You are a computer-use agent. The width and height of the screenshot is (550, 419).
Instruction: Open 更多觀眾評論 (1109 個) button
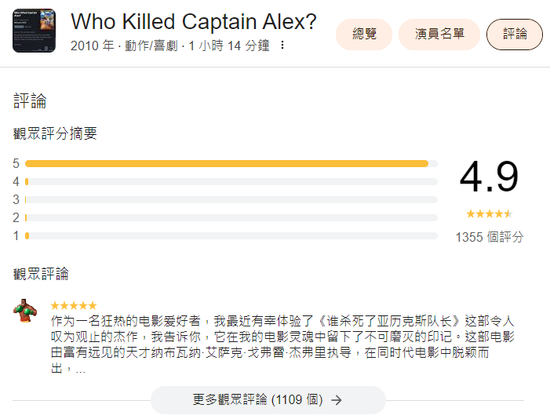coord(268,400)
